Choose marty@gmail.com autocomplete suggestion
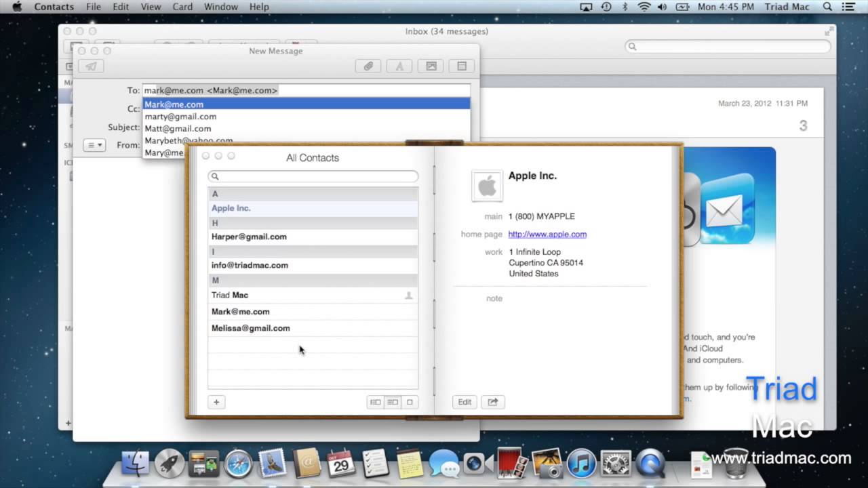This screenshot has width=868, height=488. (x=306, y=117)
